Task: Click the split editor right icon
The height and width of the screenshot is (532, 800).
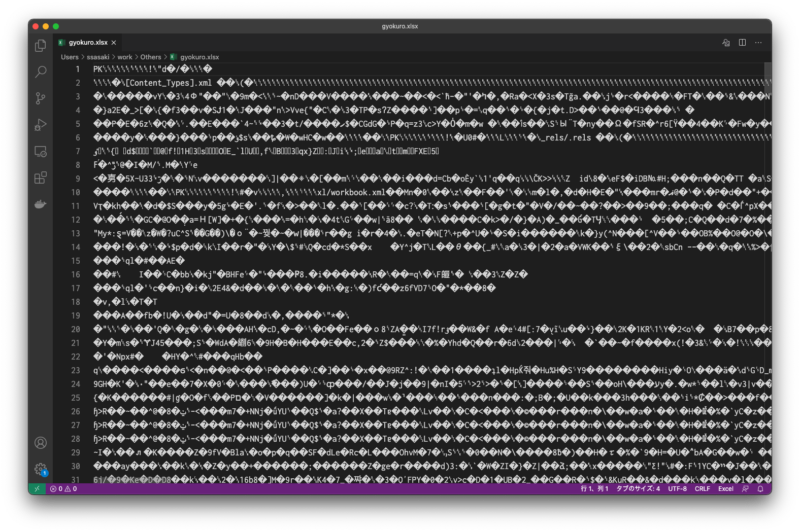Action: pyautogui.click(x=742, y=42)
